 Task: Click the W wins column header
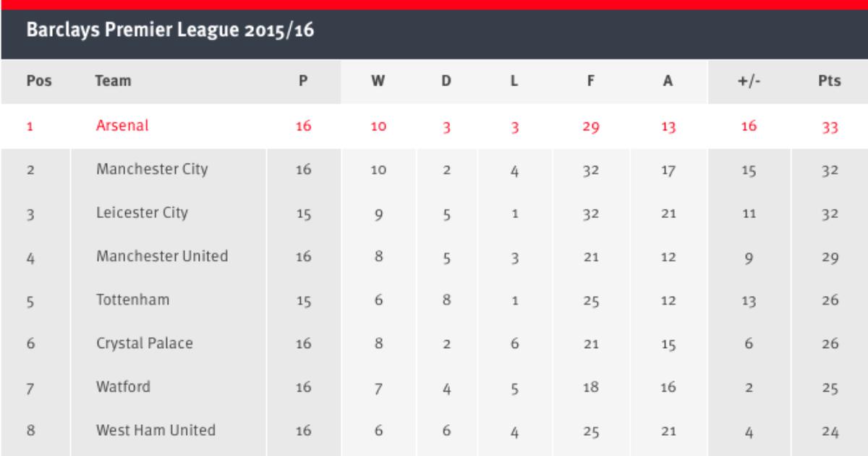[377, 82]
